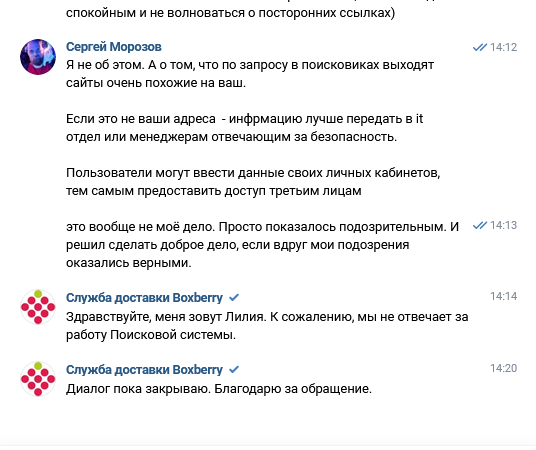This screenshot has height=450, width=536.
Task: Open Сергей Морозов's profile avatar
Action: (38, 57)
